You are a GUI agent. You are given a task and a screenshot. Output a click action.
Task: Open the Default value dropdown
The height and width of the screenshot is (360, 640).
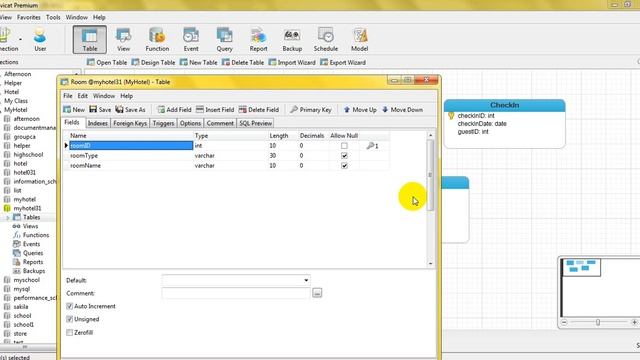click(306, 280)
